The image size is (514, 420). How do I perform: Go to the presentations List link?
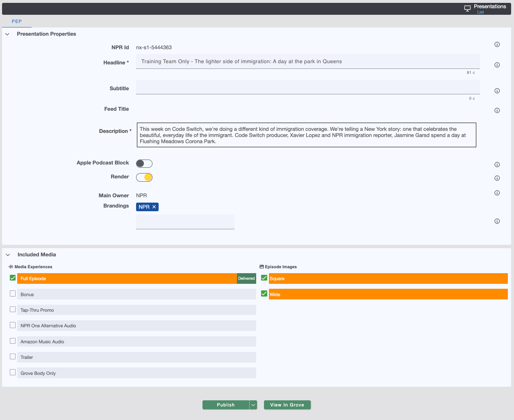click(x=480, y=12)
